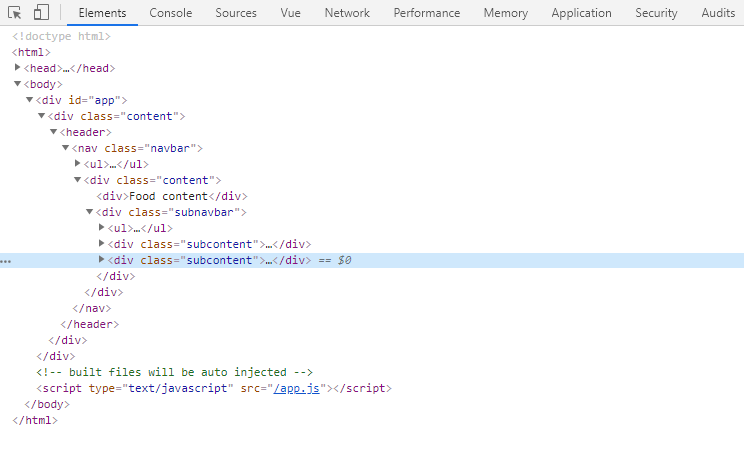Open the Network tab
Image resolution: width=744 pixels, height=459 pixels.
[347, 13]
